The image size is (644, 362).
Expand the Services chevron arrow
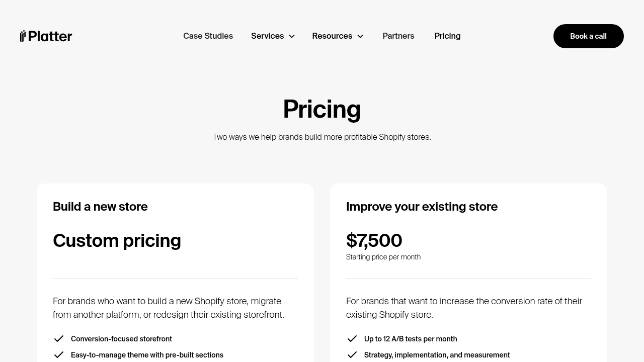click(x=292, y=36)
